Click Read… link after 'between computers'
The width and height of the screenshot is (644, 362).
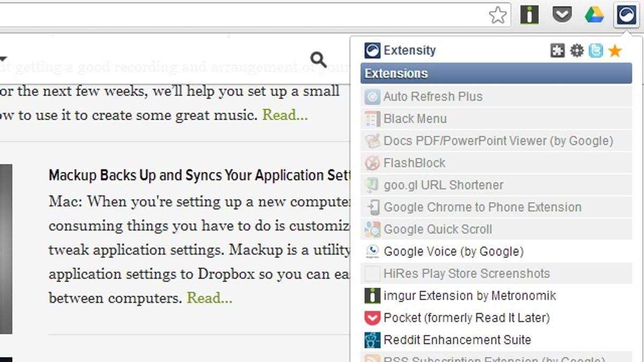click(x=209, y=298)
